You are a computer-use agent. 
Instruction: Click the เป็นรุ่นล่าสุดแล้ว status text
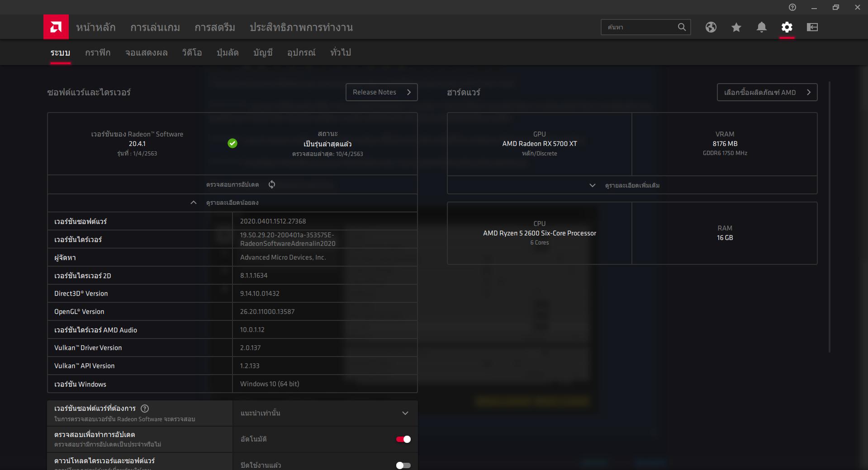(327, 144)
